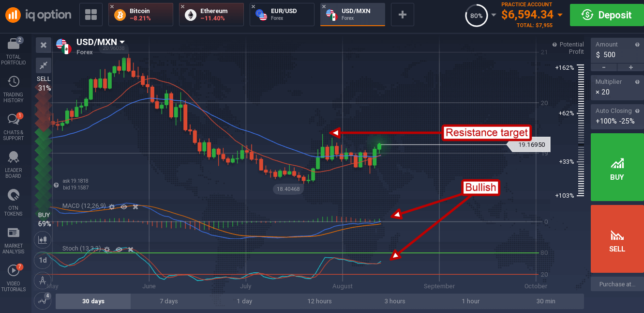Click the MACD settings gear icon
644x313 pixels.
click(x=112, y=207)
